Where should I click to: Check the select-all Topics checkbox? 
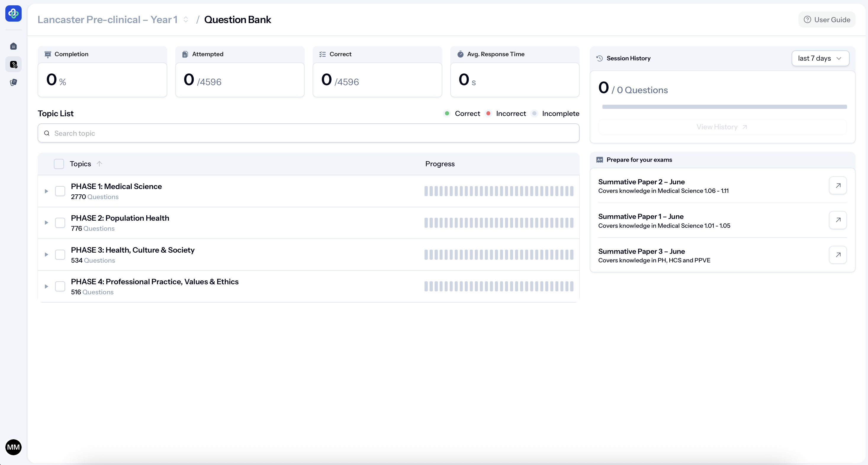(x=59, y=164)
